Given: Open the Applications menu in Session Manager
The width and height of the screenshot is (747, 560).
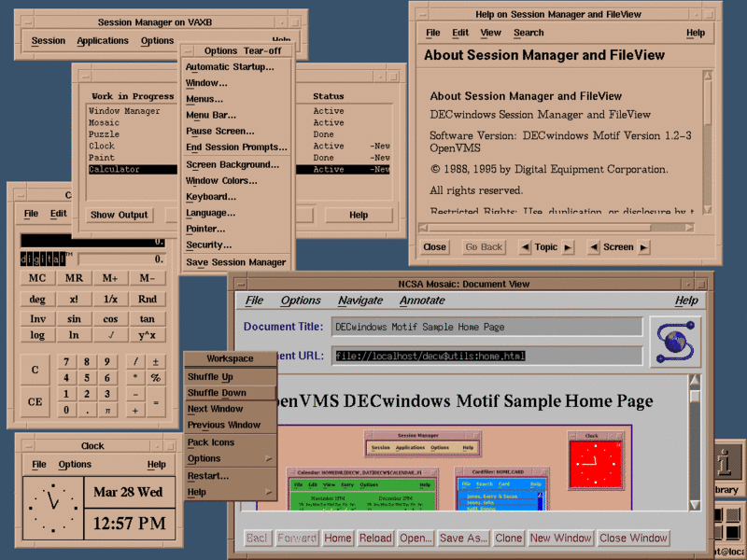Looking at the screenshot, I should coord(103,40).
